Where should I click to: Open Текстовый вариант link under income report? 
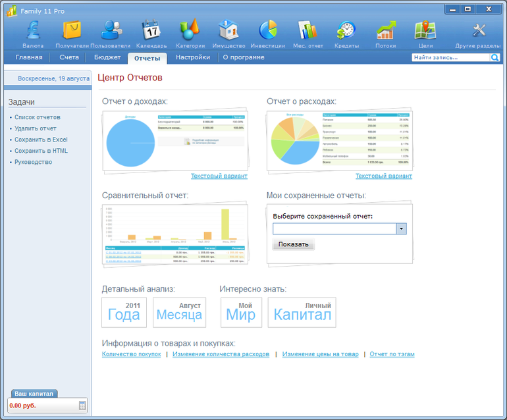tap(219, 176)
